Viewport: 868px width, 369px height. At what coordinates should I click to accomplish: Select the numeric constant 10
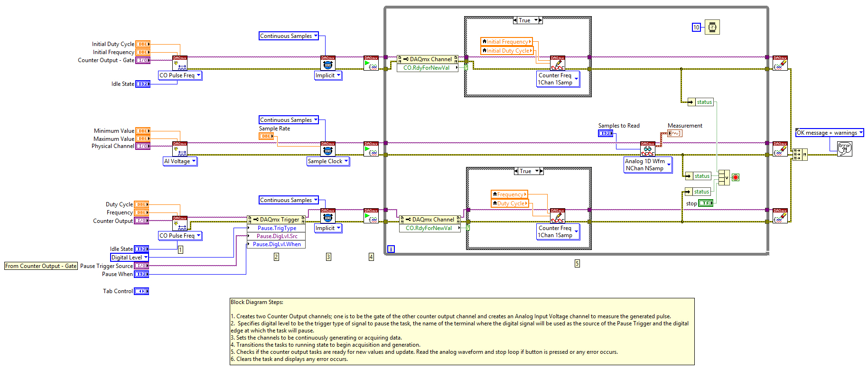696,27
